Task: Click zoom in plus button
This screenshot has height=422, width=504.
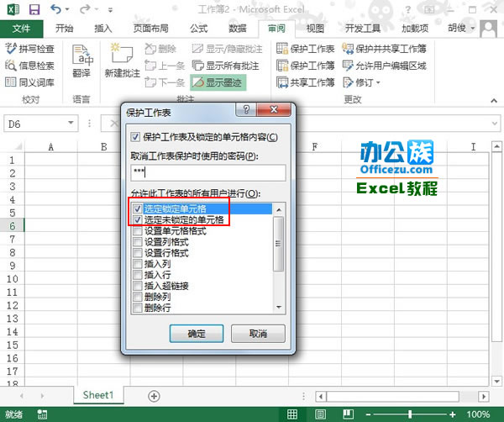Action: 453,414
